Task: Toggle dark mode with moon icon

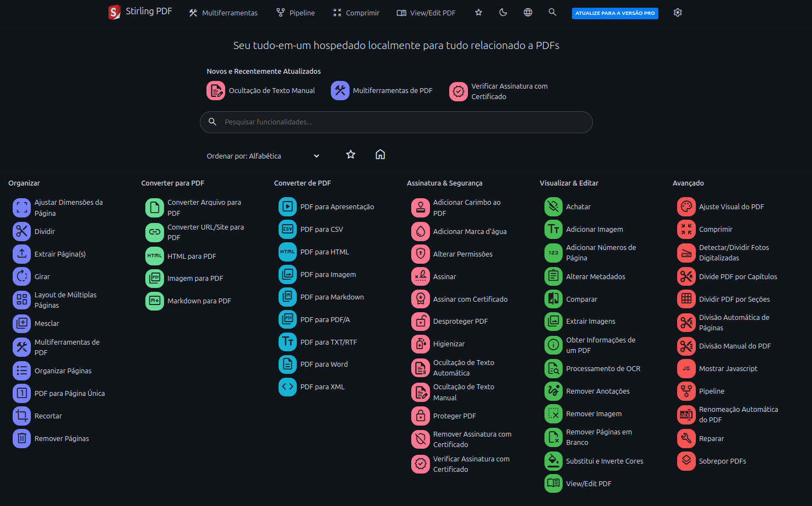Action: click(x=503, y=12)
